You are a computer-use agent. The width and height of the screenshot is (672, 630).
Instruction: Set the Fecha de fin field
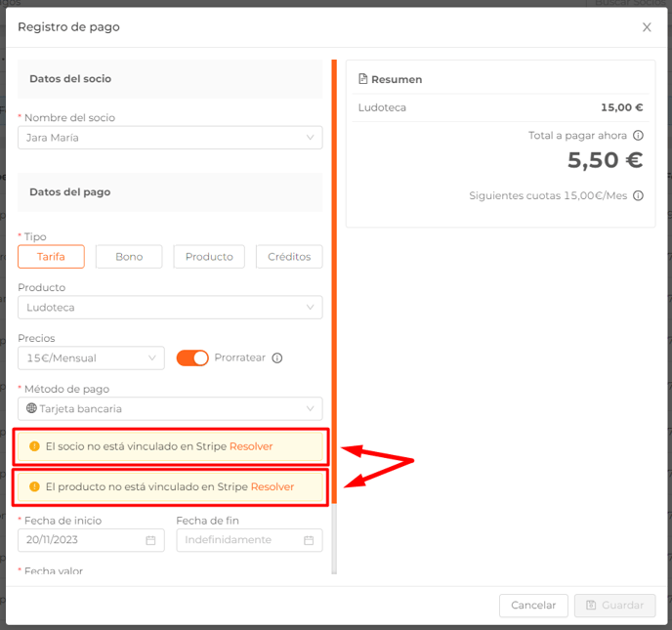click(x=249, y=540)
